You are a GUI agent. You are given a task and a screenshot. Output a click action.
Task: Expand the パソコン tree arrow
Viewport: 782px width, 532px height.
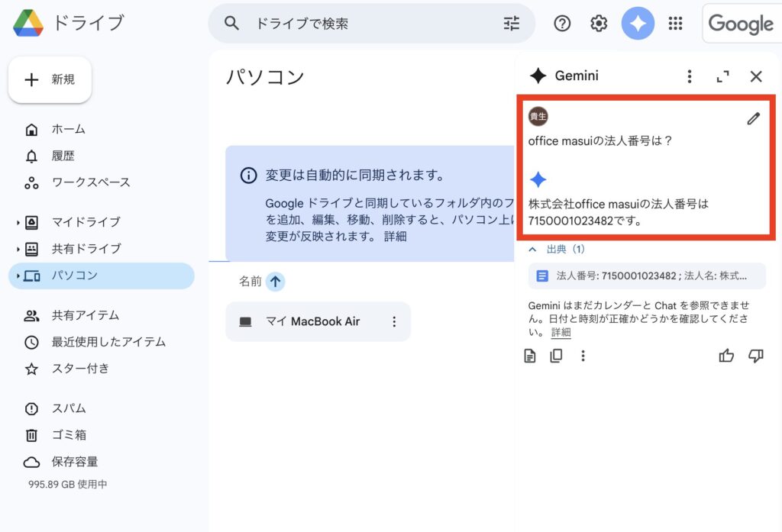[18, 276]
